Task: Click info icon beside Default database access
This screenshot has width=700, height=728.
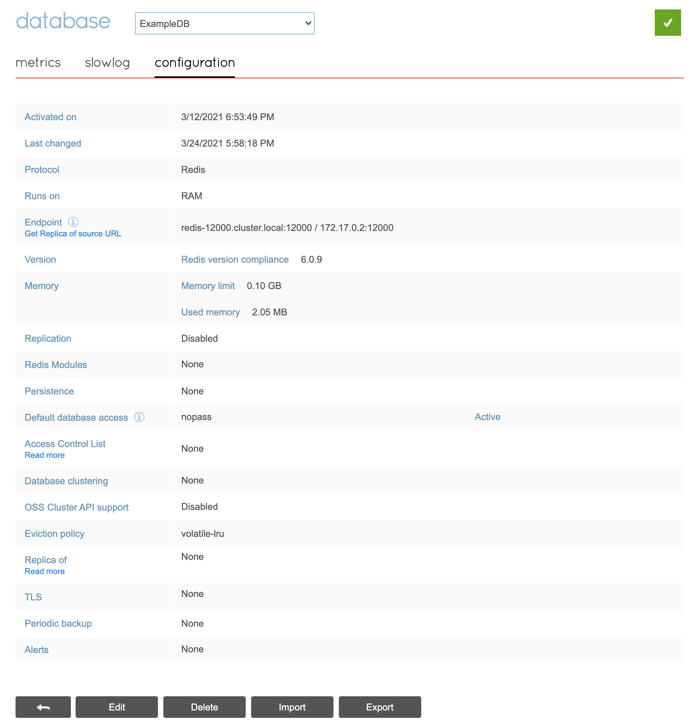Action: [x=139, y=417]
